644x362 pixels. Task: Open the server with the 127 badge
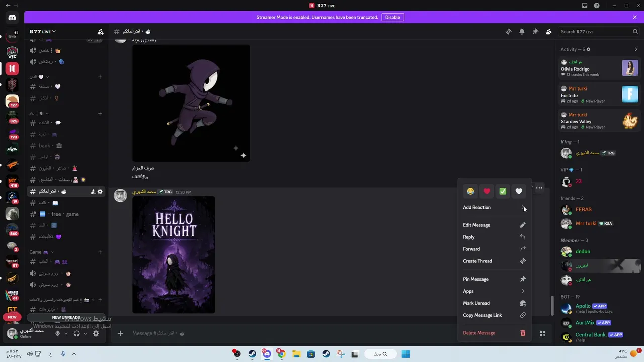tap(12, 101)
